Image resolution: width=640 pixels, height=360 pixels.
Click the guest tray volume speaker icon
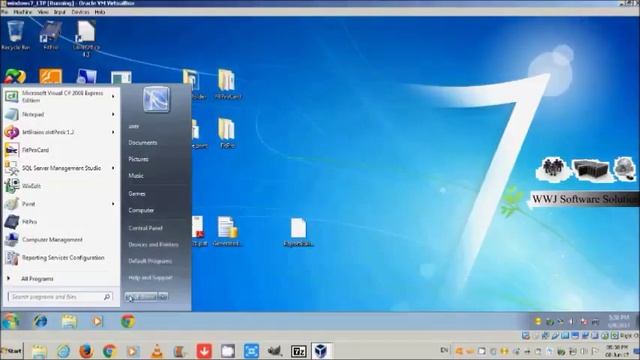(x=571, y=322)
